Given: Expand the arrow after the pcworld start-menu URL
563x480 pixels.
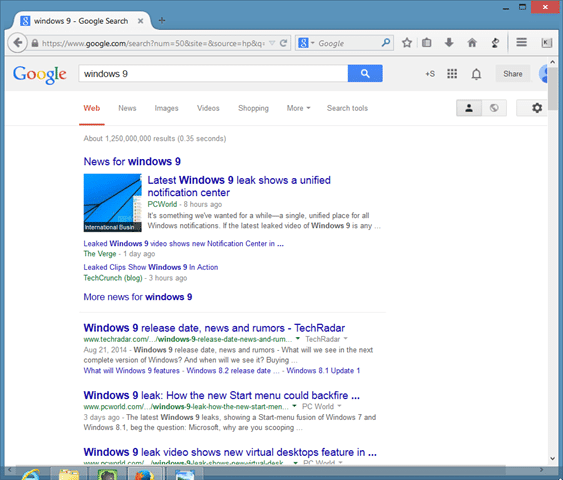Looking at the screenshot, I should [294, 406].
